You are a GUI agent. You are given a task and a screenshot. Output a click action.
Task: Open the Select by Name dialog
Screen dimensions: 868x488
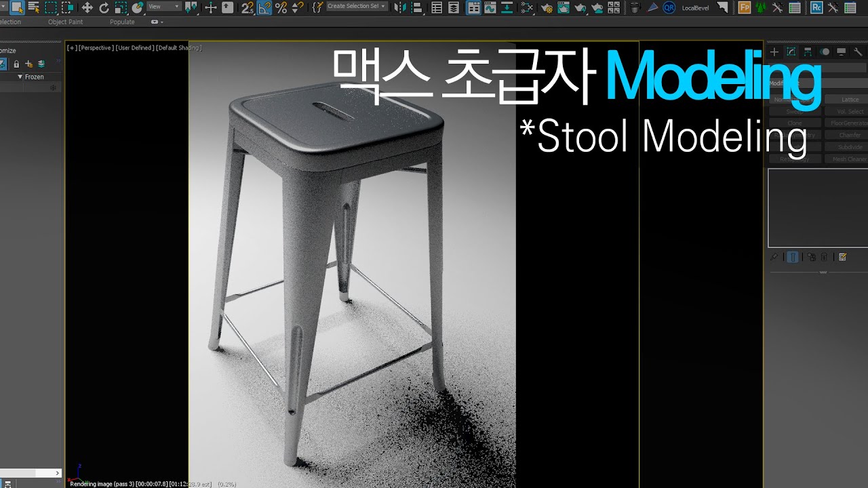pyautogui.click(x=33, y=7)
